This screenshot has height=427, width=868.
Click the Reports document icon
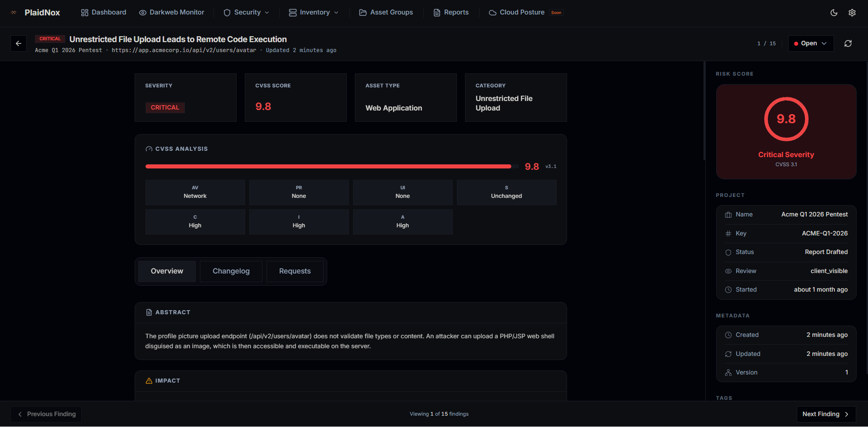point(436,12)
